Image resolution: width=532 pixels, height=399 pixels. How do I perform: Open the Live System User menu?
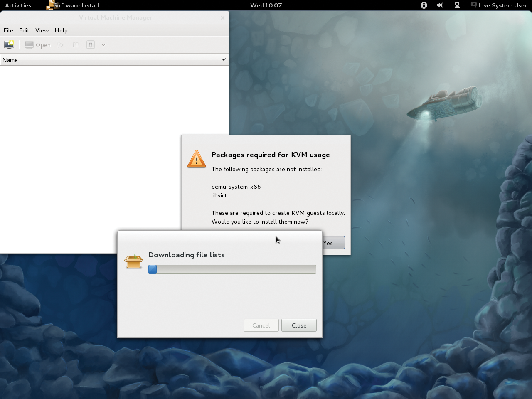tap(498, 5)
